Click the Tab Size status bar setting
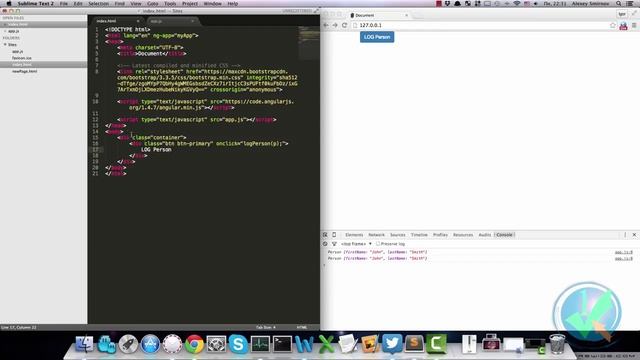Image resolution: width=640 pixels, height=360 pixels. click(266, 327)
